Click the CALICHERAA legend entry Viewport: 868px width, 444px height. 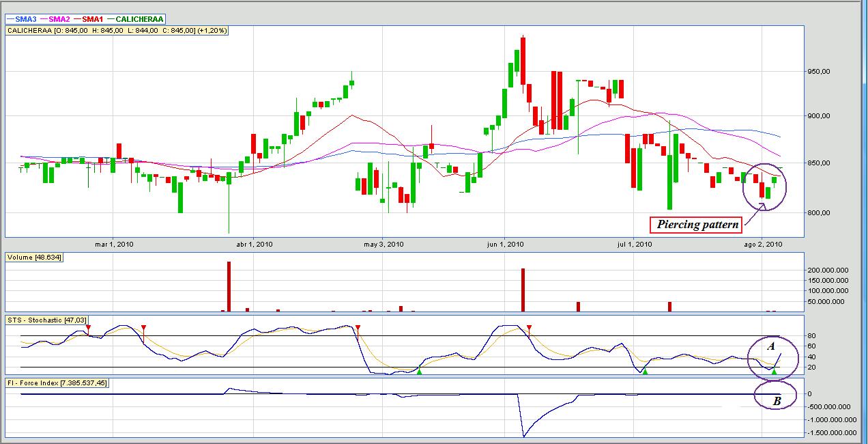click(x=135, y=19)
